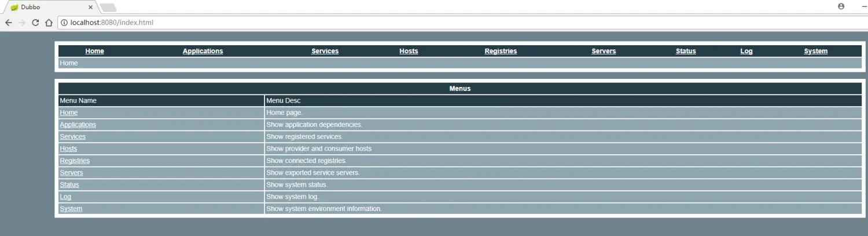The height and width of the screenshot is (236, 868).
Task: Open a new tab button
Action: (108, 8)
